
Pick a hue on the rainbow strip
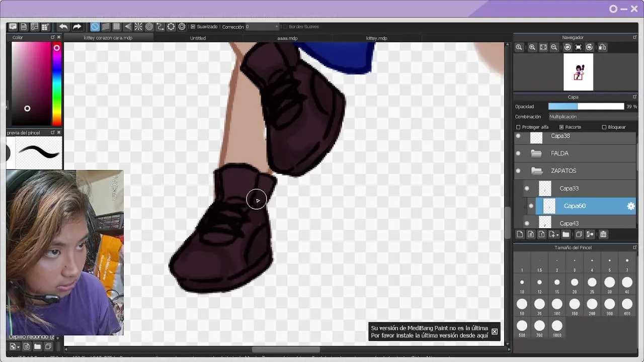pyautogui.click(x=57, y=84)
